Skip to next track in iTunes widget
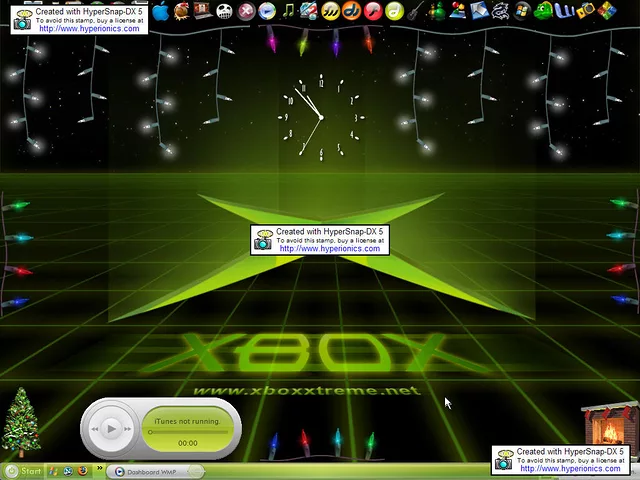Image resolution: width=640 pixels, height=480 pixels. 129,429
